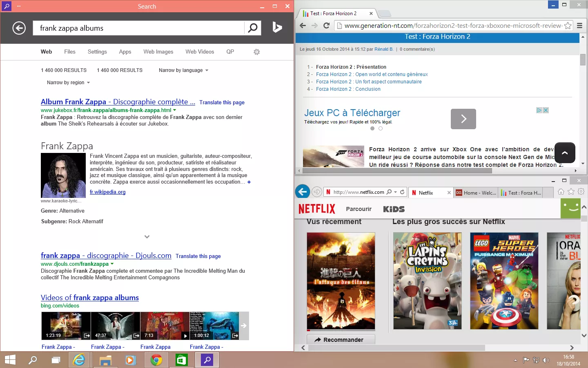Click Chrome forward arrow button

tap(314, 25)
